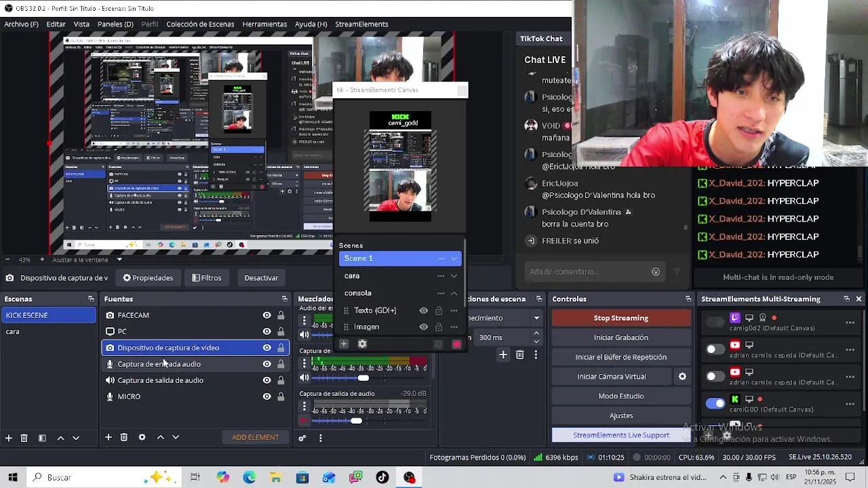This screenshot has width=868, height=488.
Task: Open source Propiedades button
Action: [x=148, y=278]
